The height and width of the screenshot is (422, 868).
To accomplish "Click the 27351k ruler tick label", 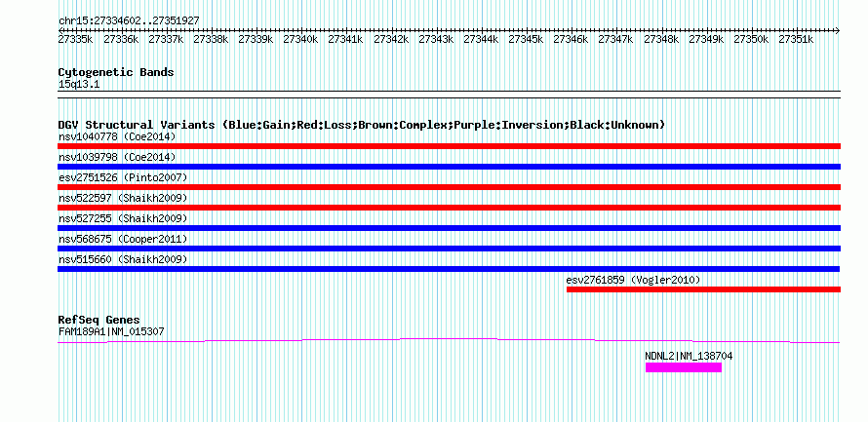I will 796,39.
